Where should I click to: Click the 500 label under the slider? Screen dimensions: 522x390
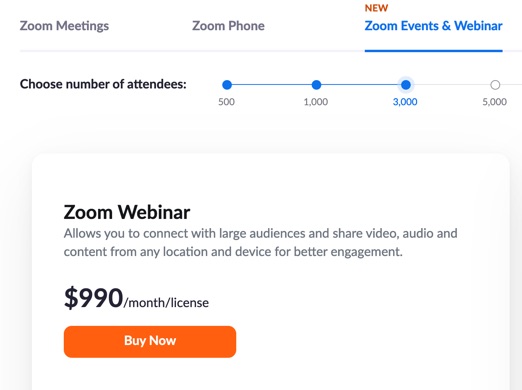226,102
